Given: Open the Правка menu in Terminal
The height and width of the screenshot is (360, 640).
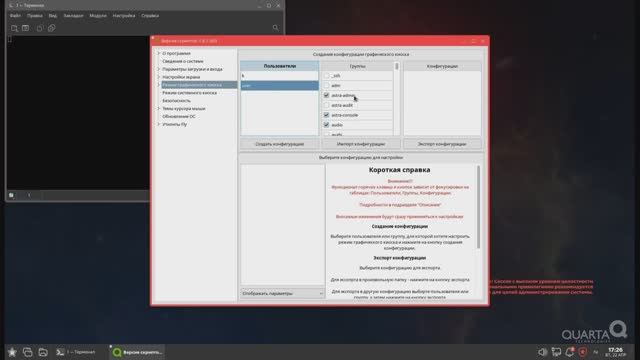Looking at the screenshot, I should pyautogui.click(x=35, y=16).
